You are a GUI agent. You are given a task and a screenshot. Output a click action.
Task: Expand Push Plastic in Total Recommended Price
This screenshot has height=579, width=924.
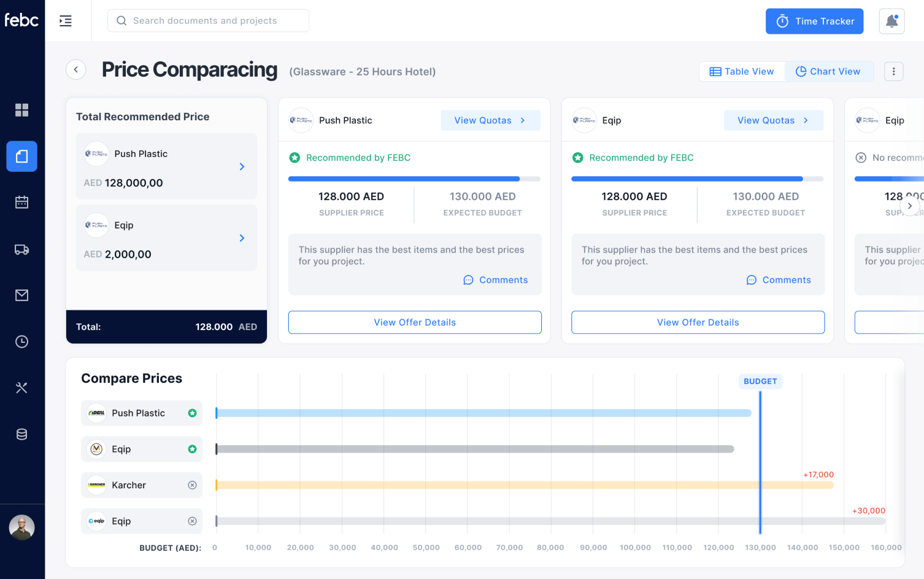[x=242, y=167]
